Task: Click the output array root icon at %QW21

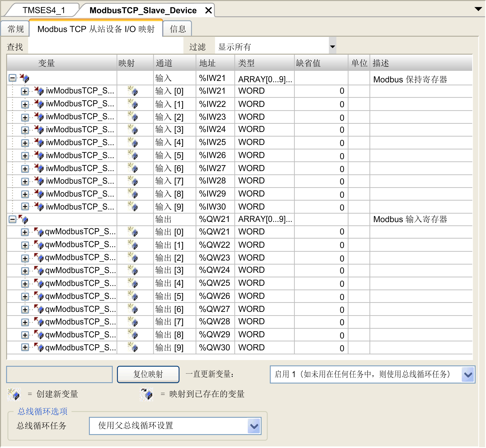Action: (x=24, y=219)
